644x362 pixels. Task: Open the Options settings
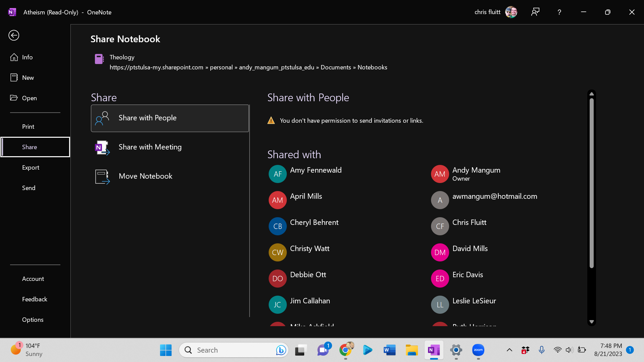tap(33, 320)
